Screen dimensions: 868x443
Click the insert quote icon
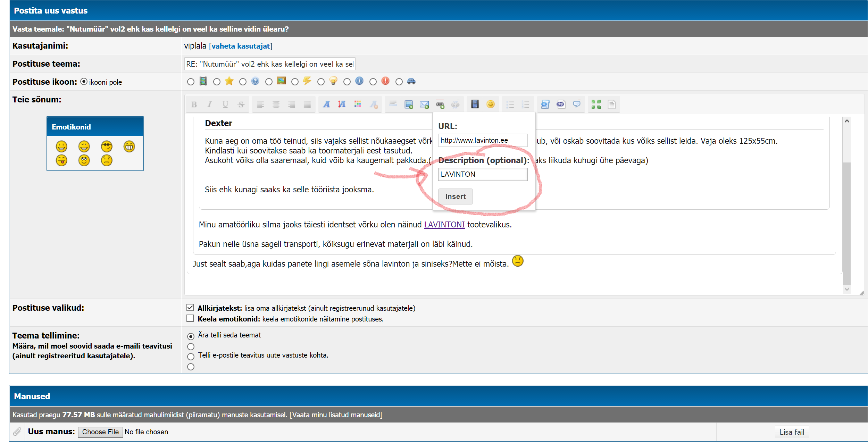pyautogui.click(x=577, y=104)
